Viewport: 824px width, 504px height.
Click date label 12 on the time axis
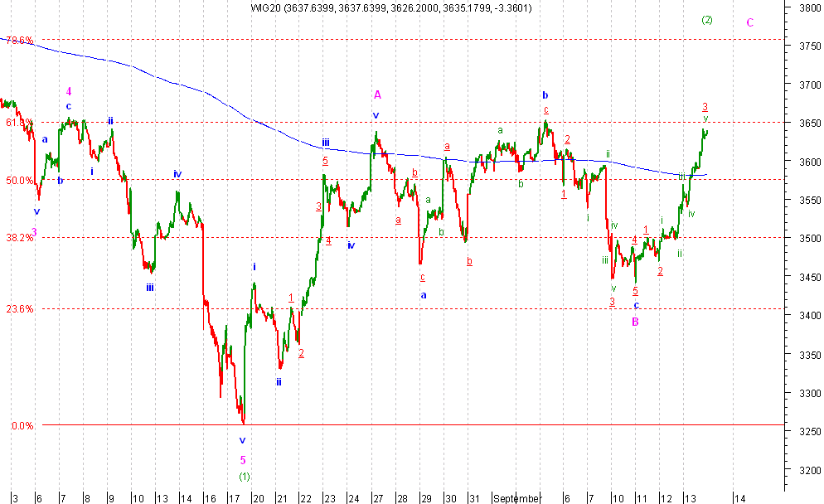click(666, 498)
